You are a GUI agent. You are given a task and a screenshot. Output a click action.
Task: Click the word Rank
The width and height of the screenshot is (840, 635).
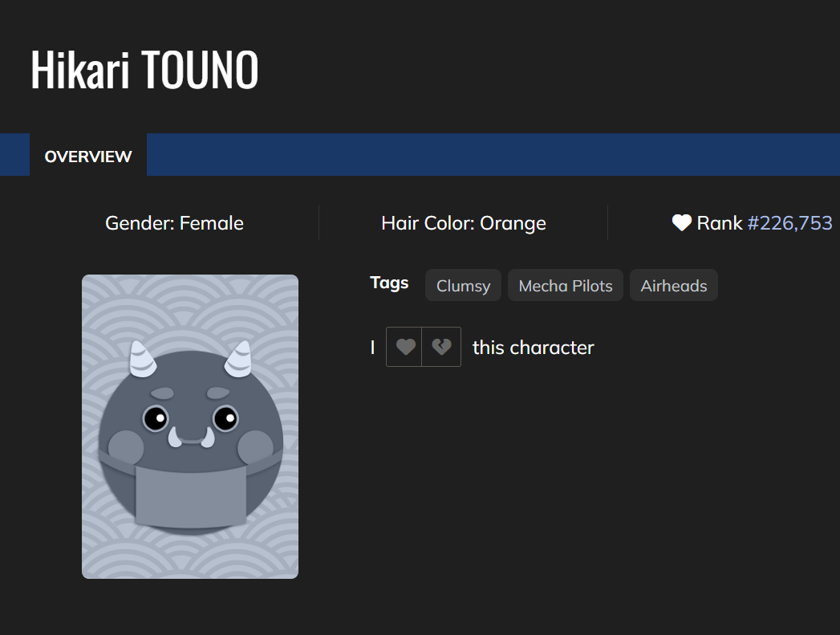[x=720, y=223]
